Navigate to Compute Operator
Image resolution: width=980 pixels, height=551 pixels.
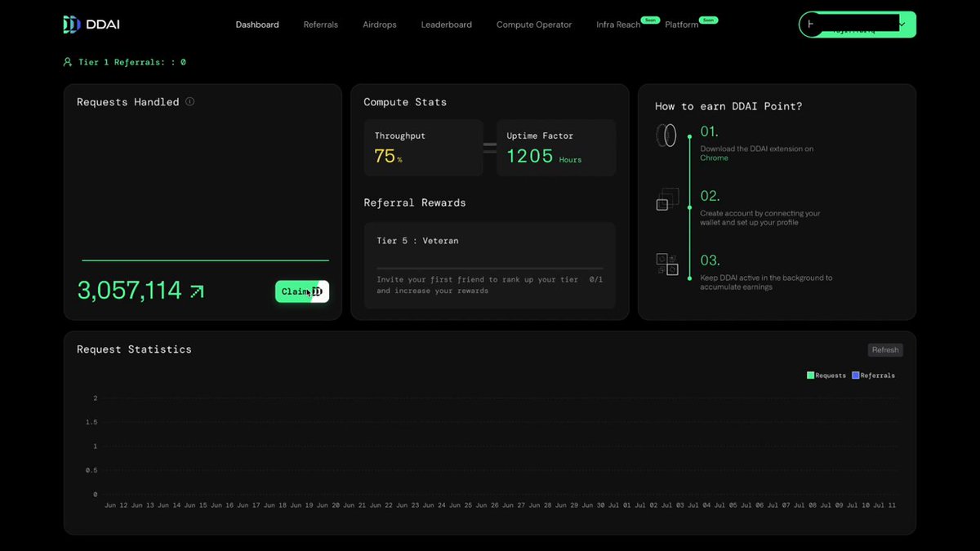point(534,24)
